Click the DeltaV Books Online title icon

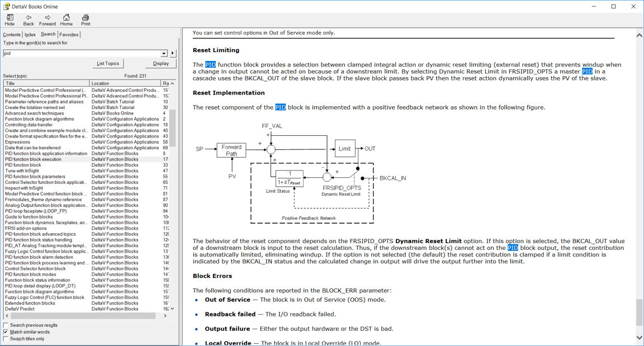pyautogui.click(x=6, y=7)
